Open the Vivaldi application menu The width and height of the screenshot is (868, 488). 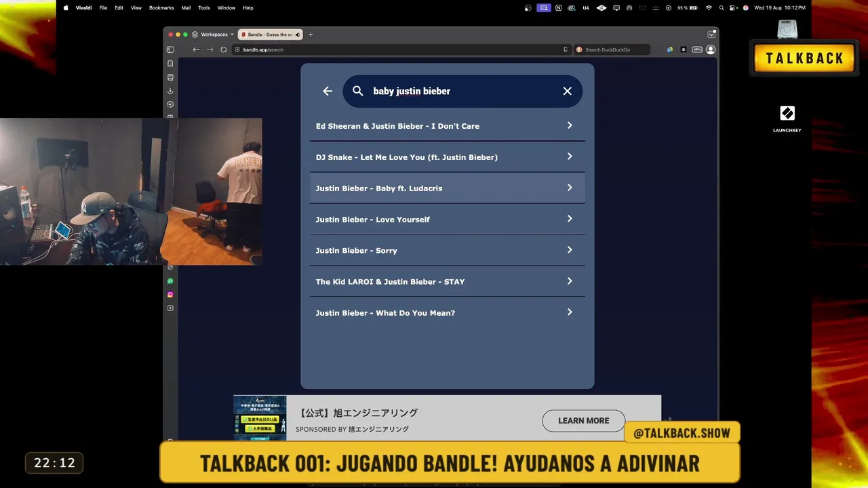[x=84, y=8]
